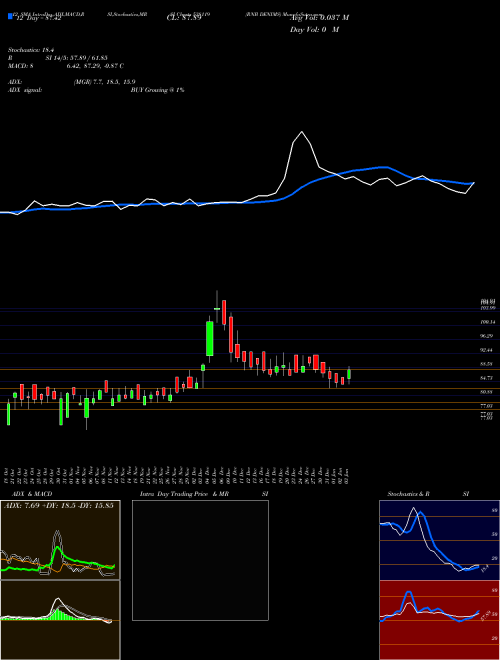Viewport: 500px width, 660px height.
Task: Click the 'BUY Growing @ 1%' signal text
Action: click(157, 90)
